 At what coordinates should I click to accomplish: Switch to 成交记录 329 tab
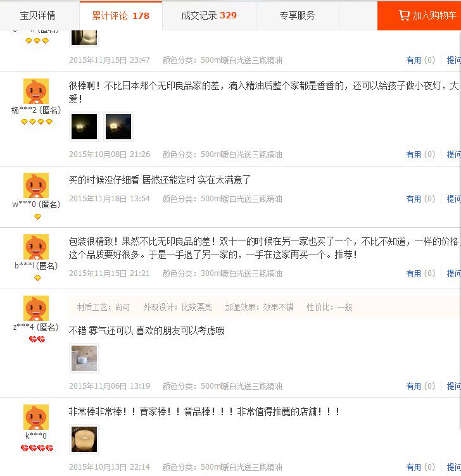pos(209,15)
